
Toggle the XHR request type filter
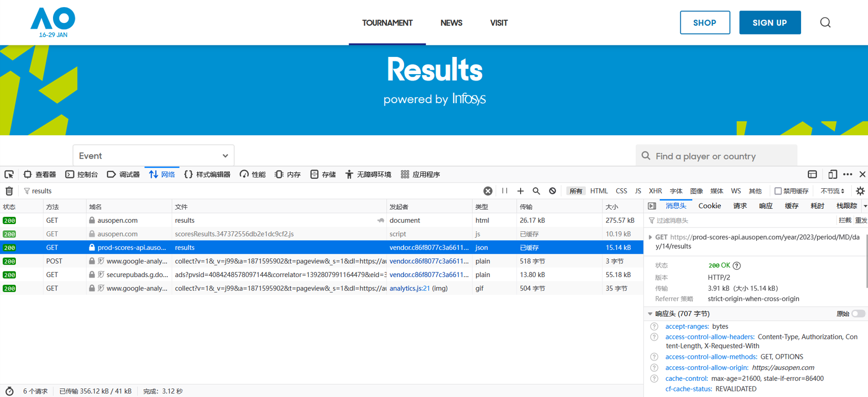[x=655, y=191]
